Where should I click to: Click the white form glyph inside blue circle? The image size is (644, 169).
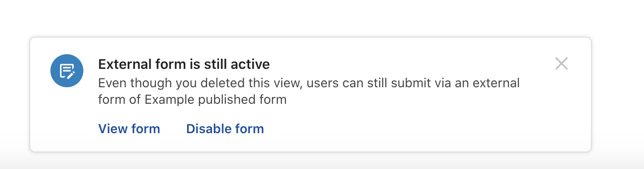[x=67, y=71]
